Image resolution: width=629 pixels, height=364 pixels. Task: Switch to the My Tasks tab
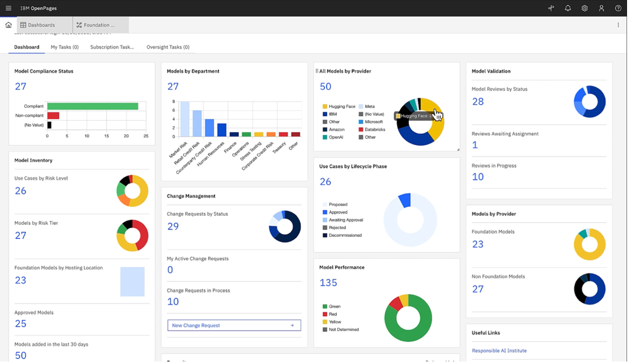[65, 47]
